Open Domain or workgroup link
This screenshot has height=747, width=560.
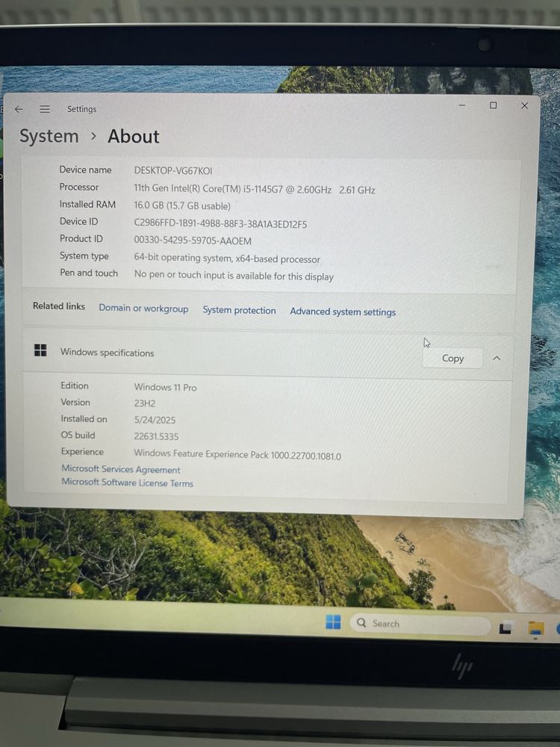point(143,309)
